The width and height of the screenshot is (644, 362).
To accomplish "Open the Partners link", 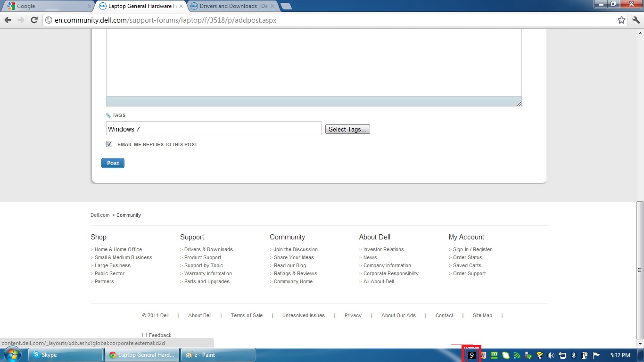I will pyautogui.click(x=104, y=281).
